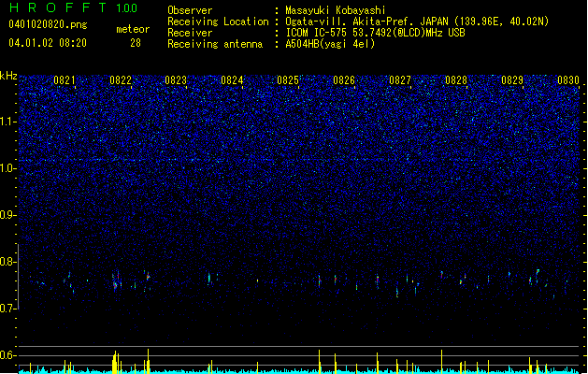Click the date stamp 04.01.02 08:20
Screen dimensions: 588x374
pos(48,43)
